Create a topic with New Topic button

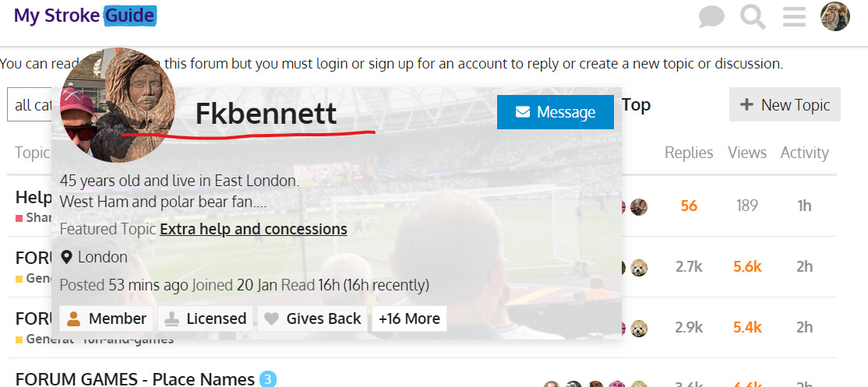click(x=785, y=104)
